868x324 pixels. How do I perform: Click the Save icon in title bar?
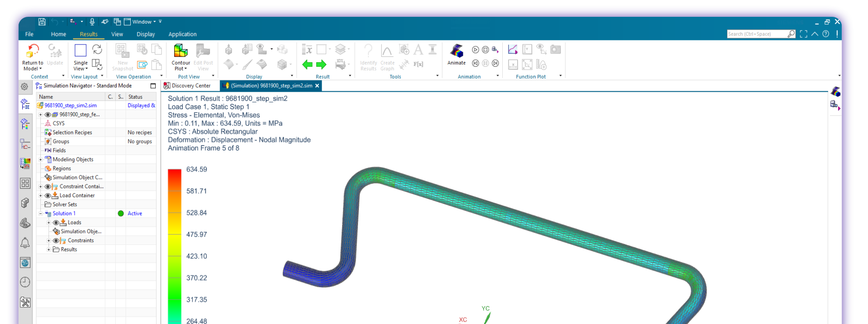click(x=42, y=22)
